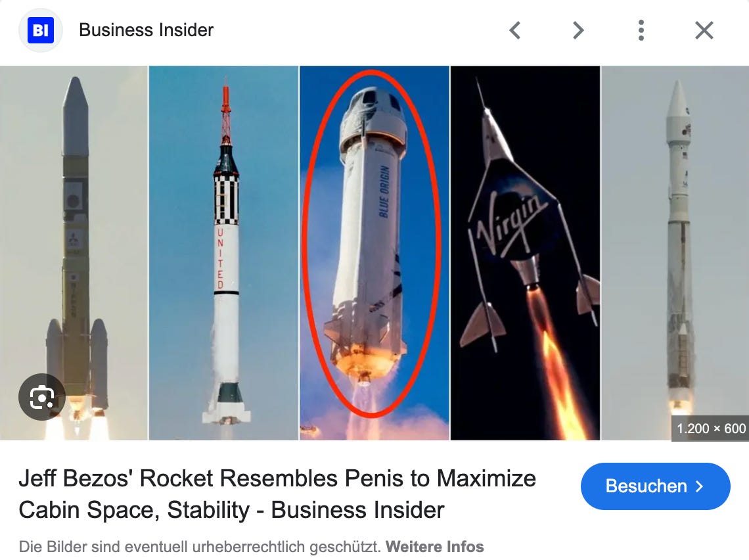Click the Besuchen button

(656, 486)
